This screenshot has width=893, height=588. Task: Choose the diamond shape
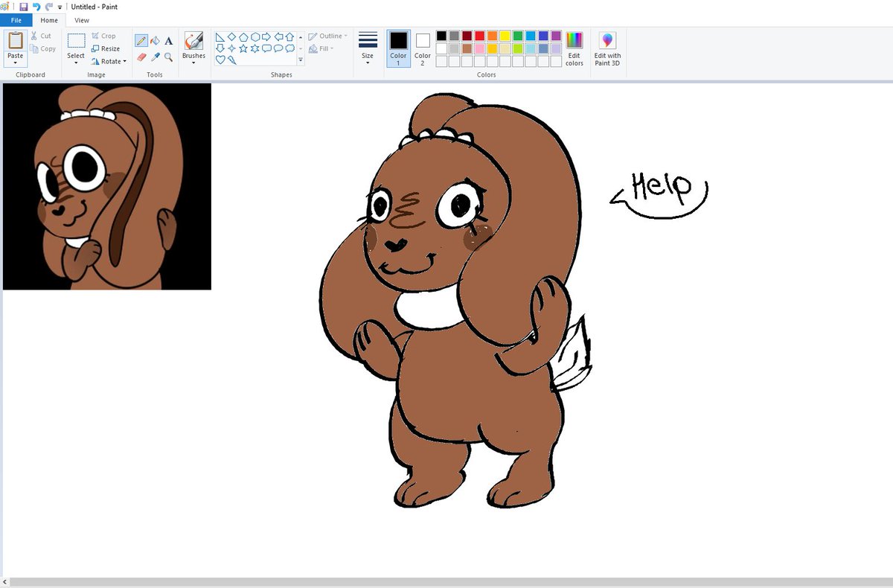click(231, 36)
